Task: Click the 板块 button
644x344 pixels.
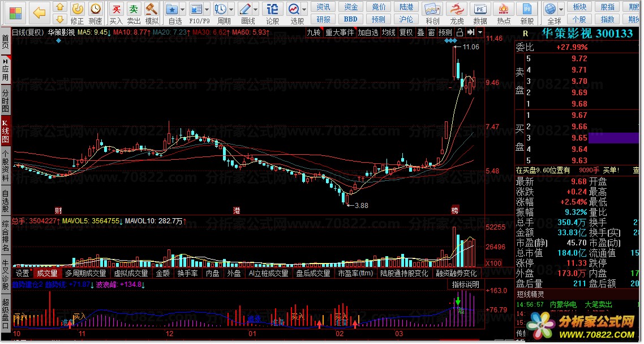Action: point(579,7)
